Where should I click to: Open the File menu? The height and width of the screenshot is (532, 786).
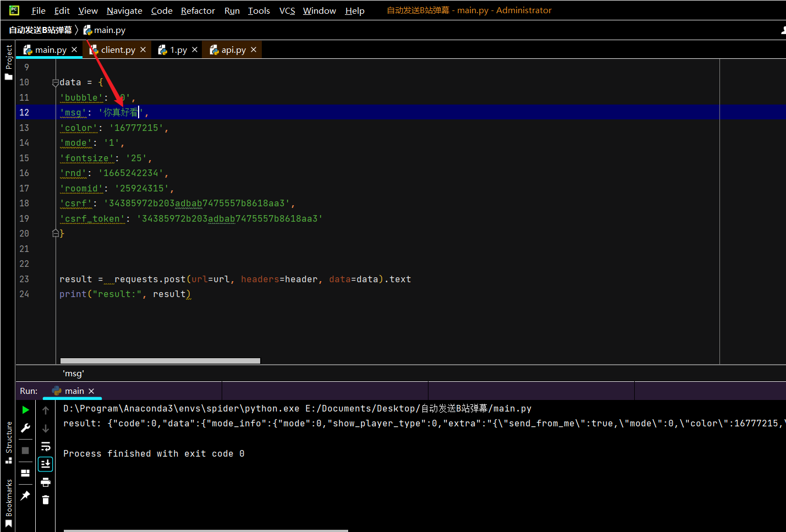pyautogui.click(x=39, y=10)
